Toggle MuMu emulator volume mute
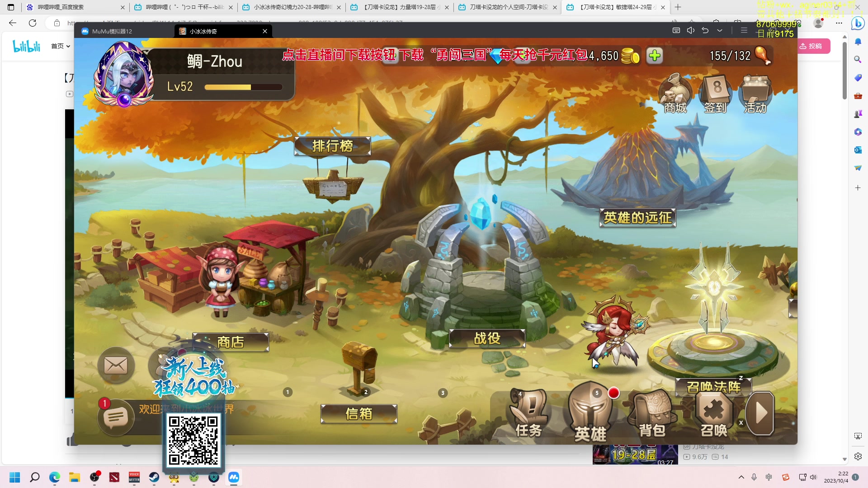This screenshot has width=868, height=488. [x=691, y=31]
